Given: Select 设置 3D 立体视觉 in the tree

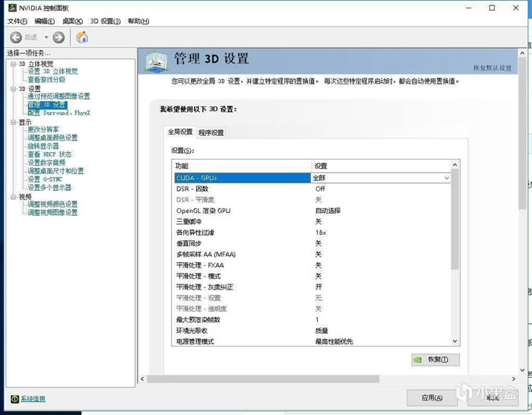Looking at the screenshot, I should [52, 71].
